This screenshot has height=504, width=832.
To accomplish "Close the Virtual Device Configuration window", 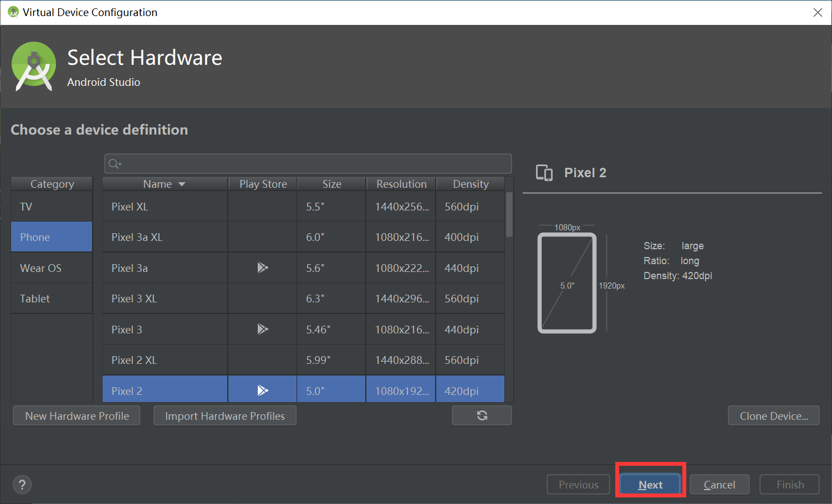I will coord(818,12).
